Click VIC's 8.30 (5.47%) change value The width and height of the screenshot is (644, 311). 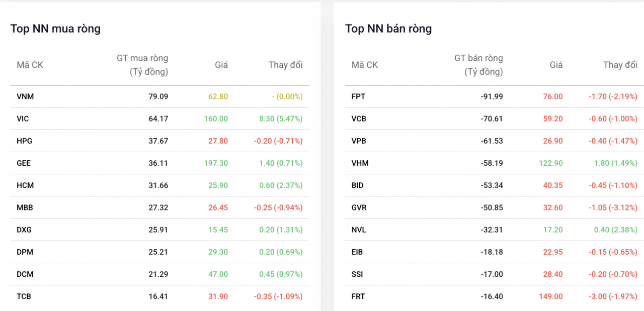(280, 119)
